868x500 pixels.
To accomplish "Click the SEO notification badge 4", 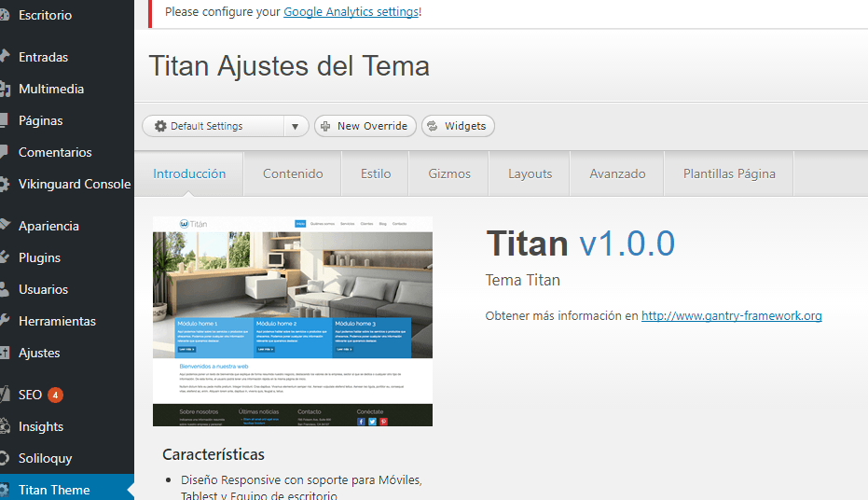I will point(55,395).
